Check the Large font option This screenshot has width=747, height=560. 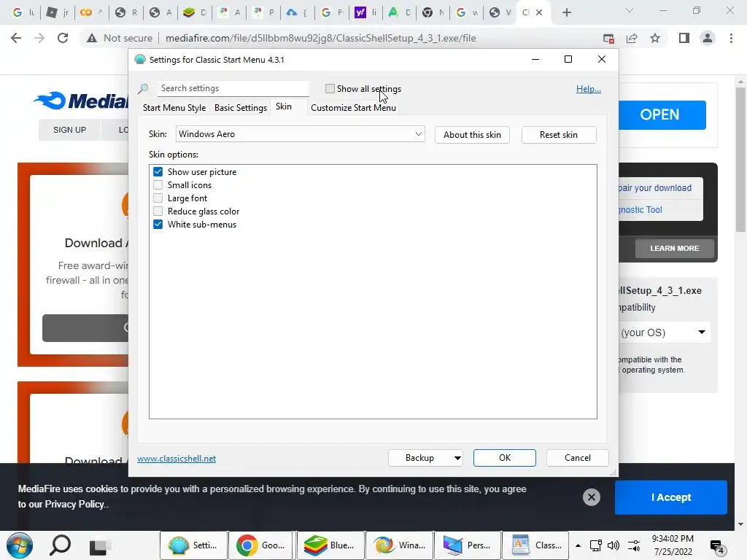[x=158, y=198]
